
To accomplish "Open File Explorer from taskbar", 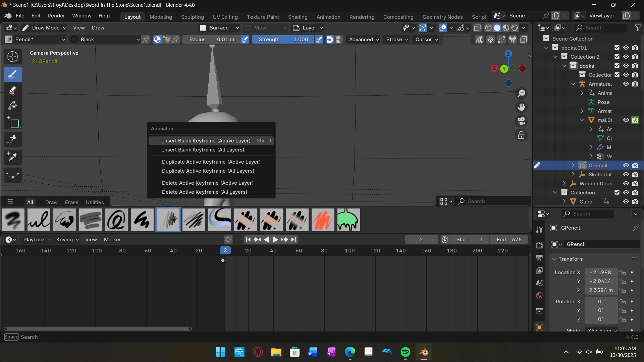I will point(276,352).
